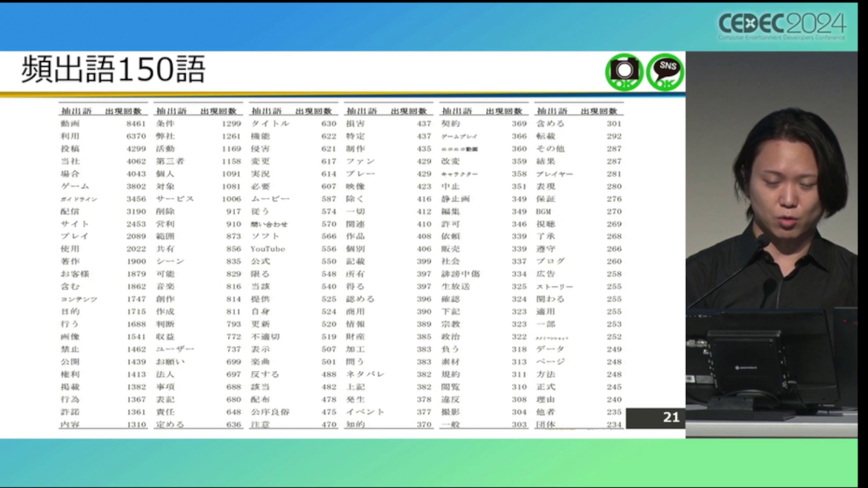Click the word お客様

coord(75,274)
